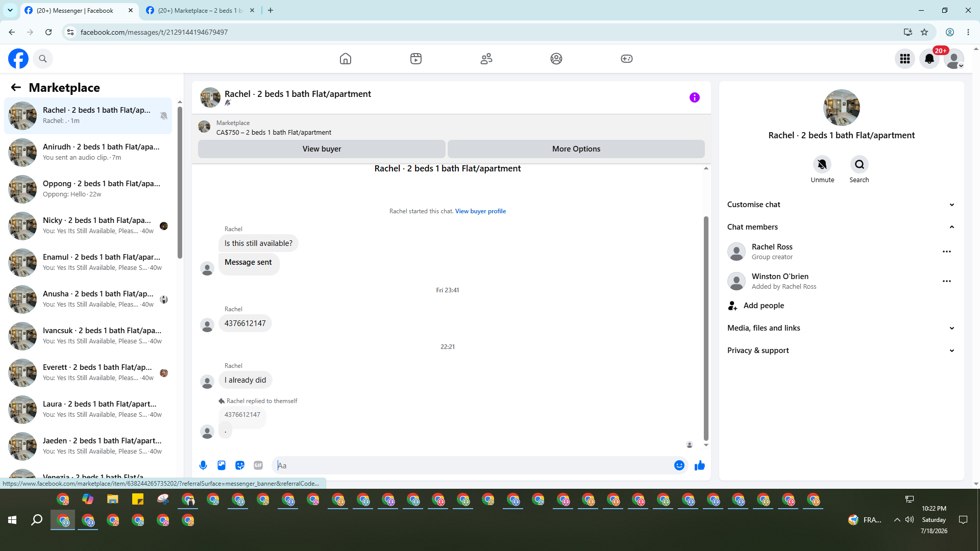Click the View buyer button
Image resolution: width=980 pixels, height=551 pixels.
pyautogui.click(x=322, y=149)
